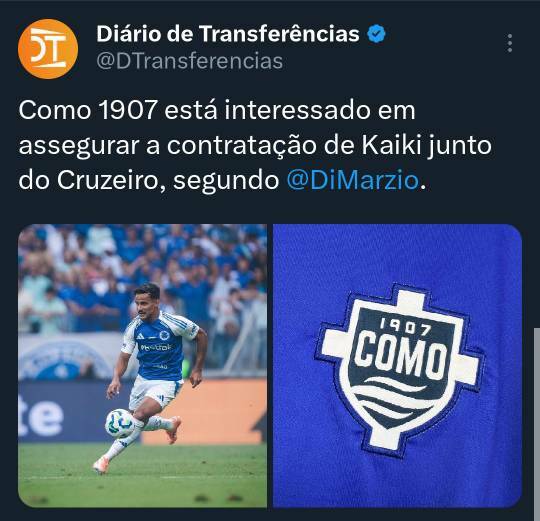Click the COMO lettering on the badge

tap(401, 355)
